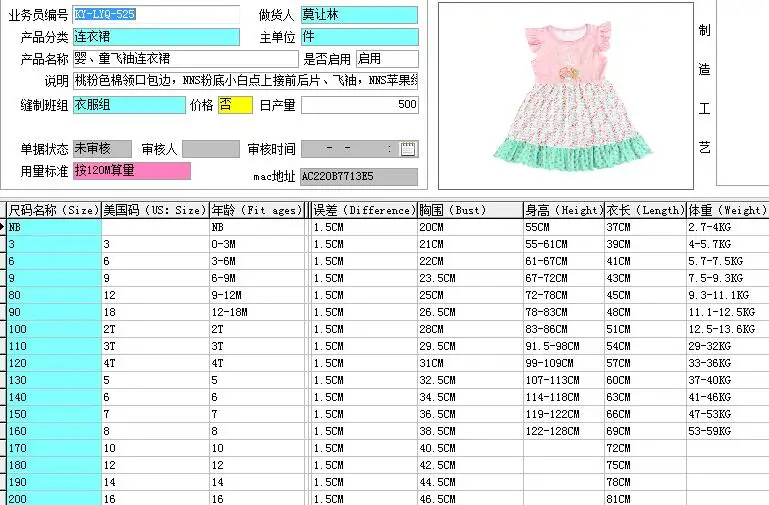Click the 尺码名称 (Size) column header
Viewport: 769px width, 505px height.
click(x=54, y=210)
